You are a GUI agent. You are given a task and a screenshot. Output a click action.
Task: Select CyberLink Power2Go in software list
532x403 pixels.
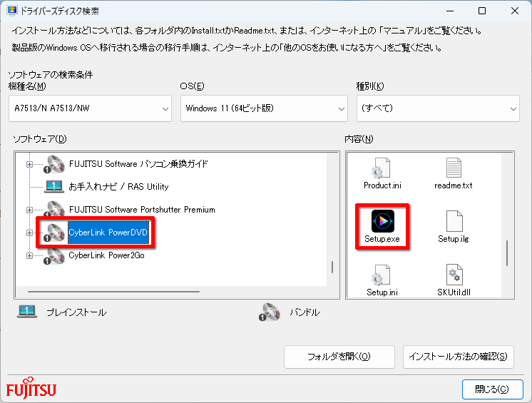106,255
